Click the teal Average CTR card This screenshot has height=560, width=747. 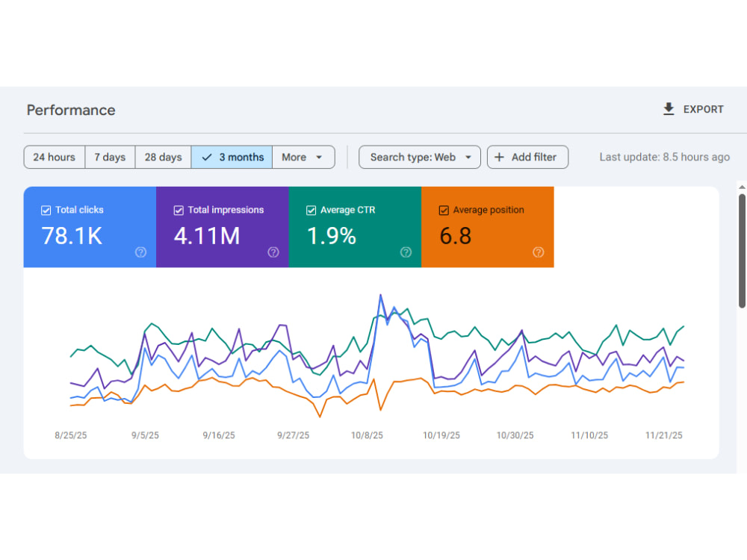[355, 227]
